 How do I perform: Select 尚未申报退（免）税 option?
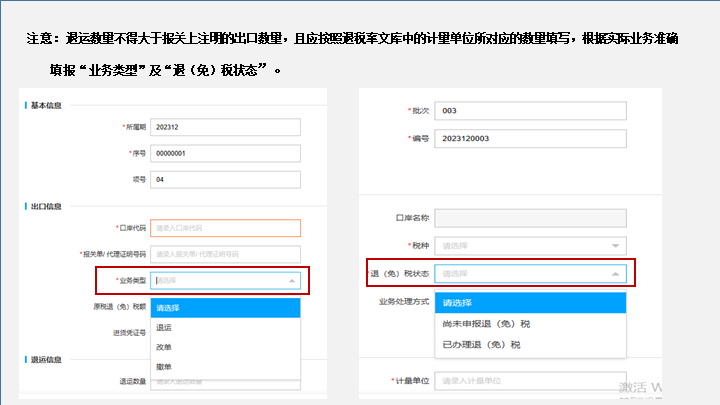pyautogui.click(x=530, y=324)
